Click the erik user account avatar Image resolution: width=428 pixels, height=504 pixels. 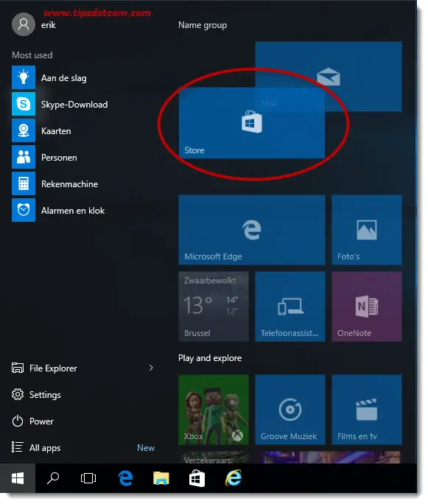[x=24, y=24]
